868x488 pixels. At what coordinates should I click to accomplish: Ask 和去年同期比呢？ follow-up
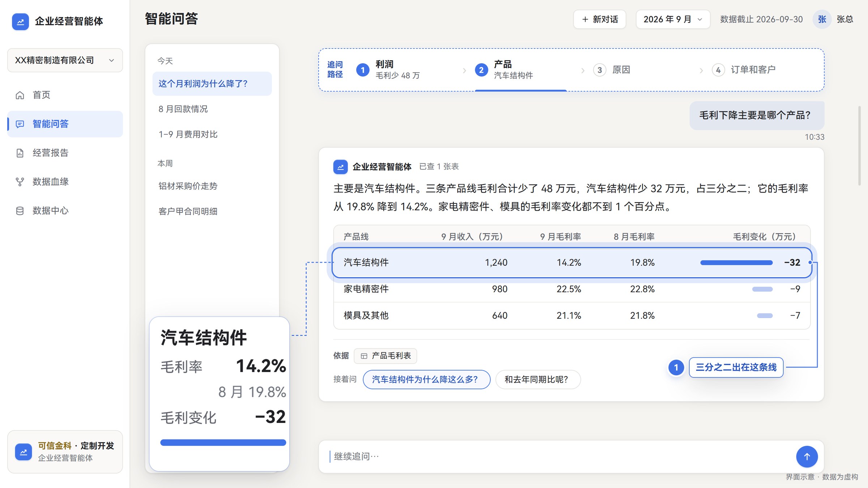[x=538, y=379]
